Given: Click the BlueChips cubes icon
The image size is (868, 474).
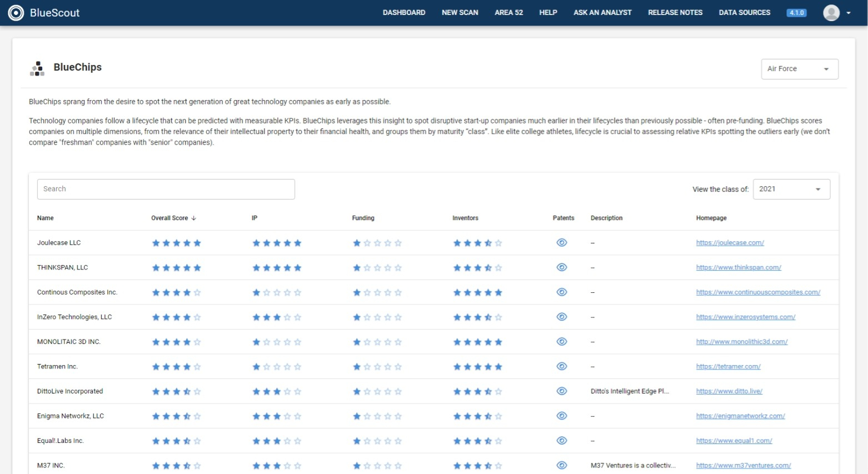Looking at the screenshot, I should pyautogui.click(x=37, y=68).
